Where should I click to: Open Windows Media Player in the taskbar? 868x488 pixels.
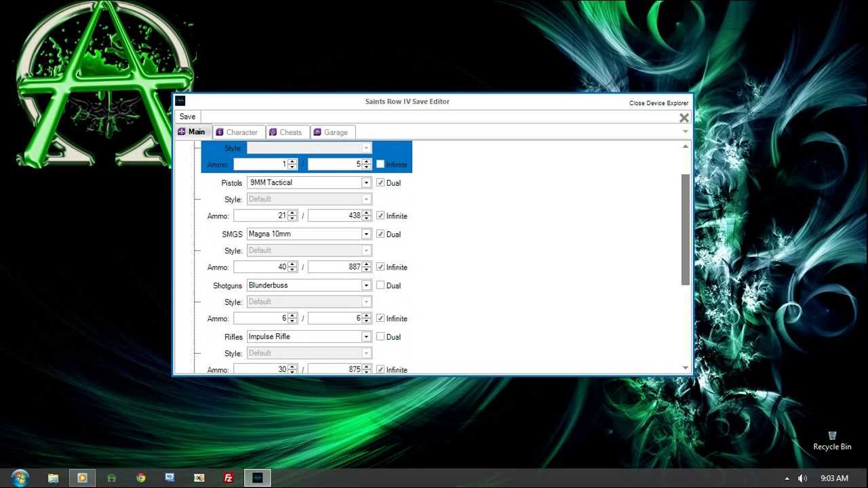pyautogui.click(x=83, y=477)
